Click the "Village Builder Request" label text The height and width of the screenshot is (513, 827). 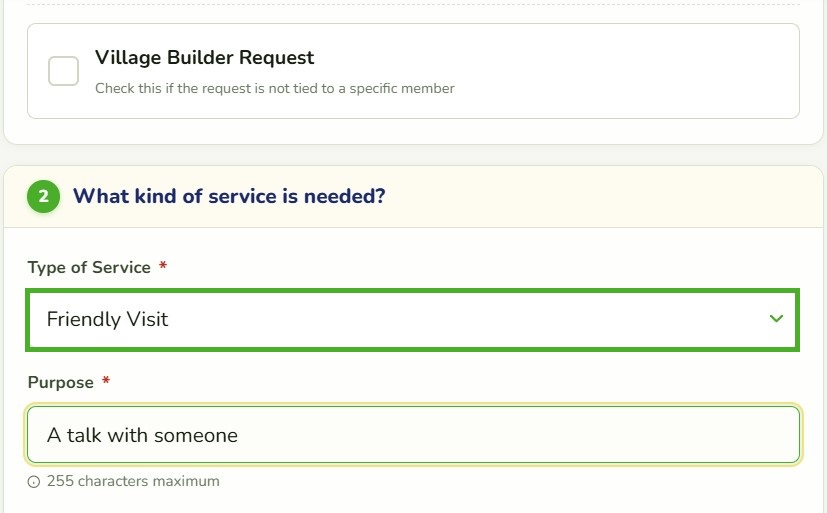(x=205, y=57)
